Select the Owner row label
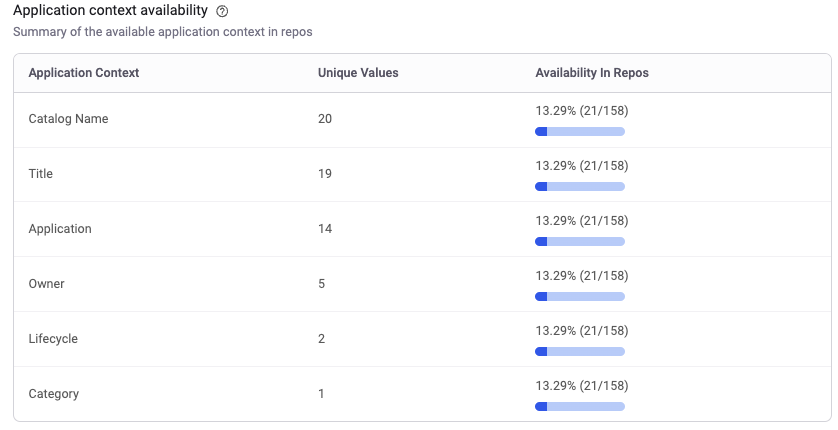This screenshot has width=838, height=430. point(47,284)
